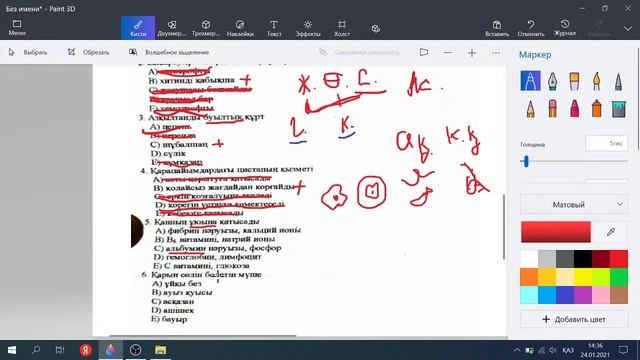
Task: Open the taskbar search icon
Action: 36,350
